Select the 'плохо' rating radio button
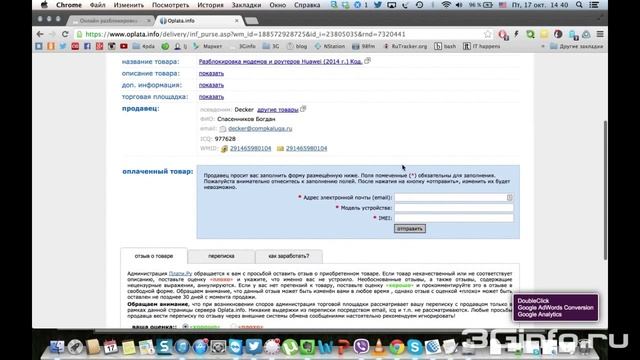This screenshot has width=640, height=360. pos(233,327)
